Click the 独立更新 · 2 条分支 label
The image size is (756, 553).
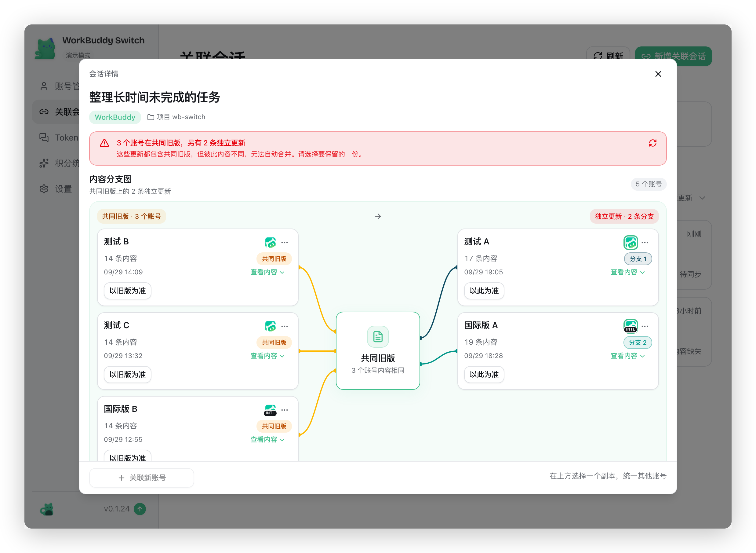click(x=624, y=216)
